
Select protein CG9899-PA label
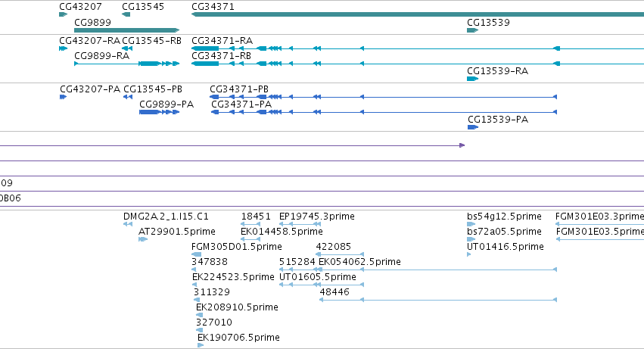tap(166, 104)
